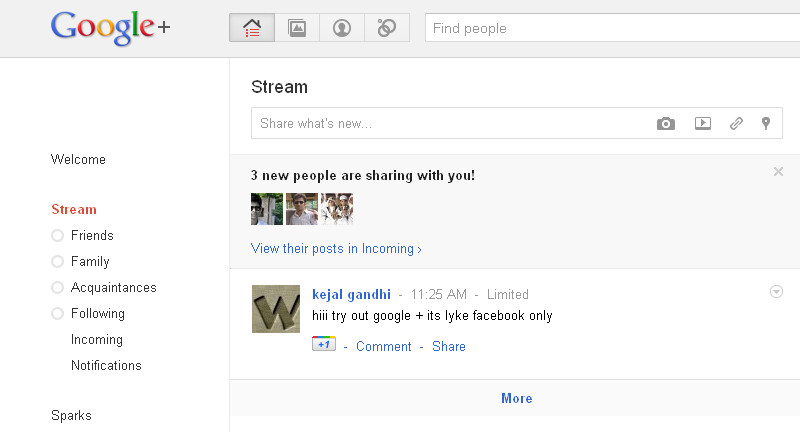
Task: Click the 11:25 AM post timestamp
Action: (x=439, y=294)
